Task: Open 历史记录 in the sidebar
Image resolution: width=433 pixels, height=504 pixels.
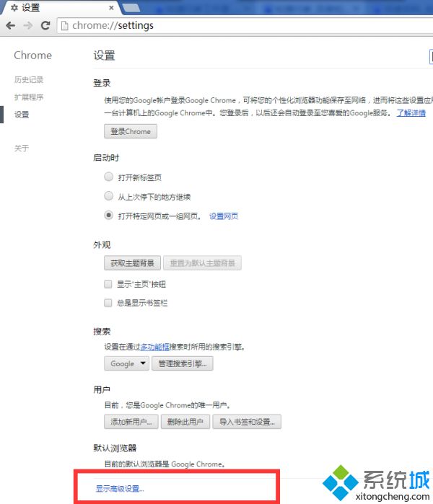Action: (29, 80)
